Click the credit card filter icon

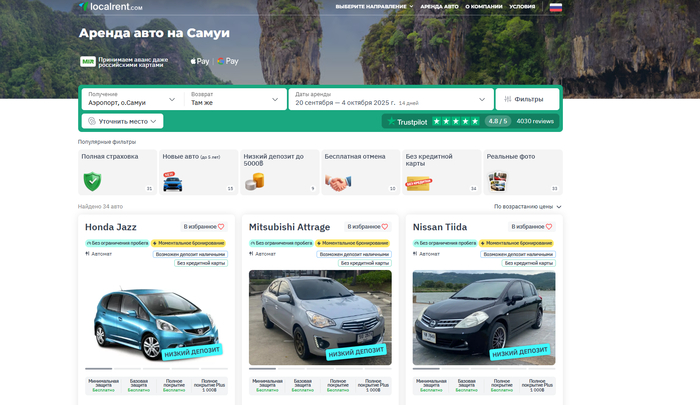419,183
